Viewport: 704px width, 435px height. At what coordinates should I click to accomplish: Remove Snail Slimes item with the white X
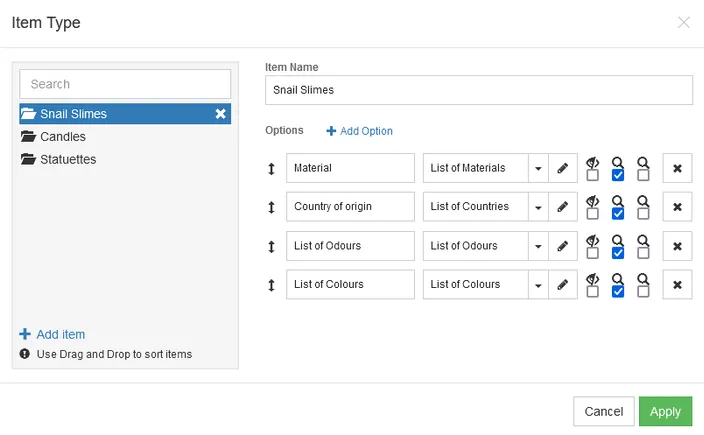[x=220, y=114]
